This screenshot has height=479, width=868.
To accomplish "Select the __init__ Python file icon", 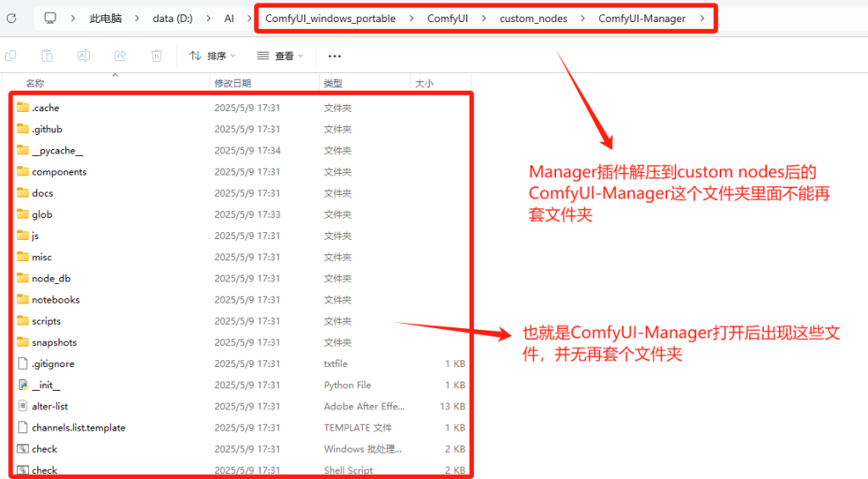I will click(23, 385).
